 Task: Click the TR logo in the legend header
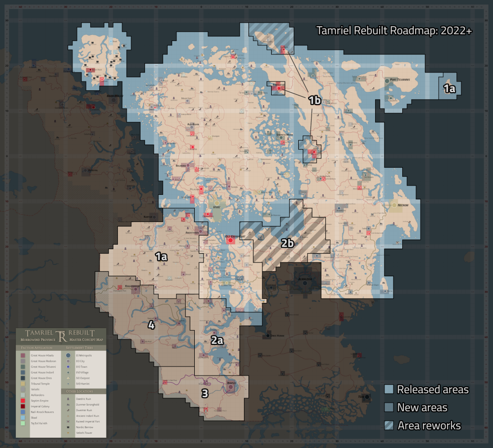61,336
